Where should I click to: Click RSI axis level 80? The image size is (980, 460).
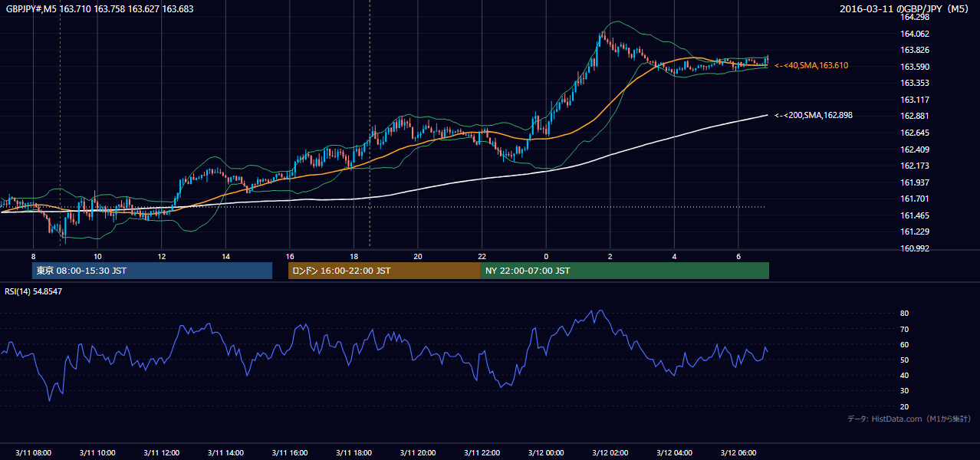pos(905,314)
